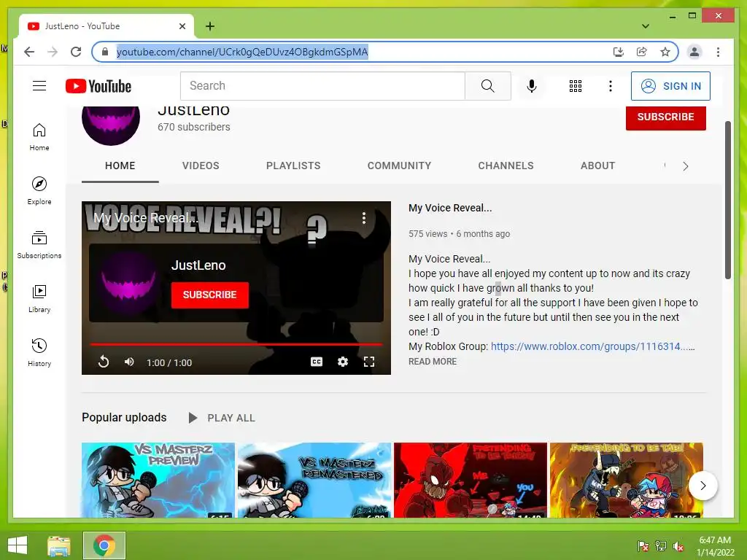
Task: Open the YouTube apps grid
Action: pos(576,86)
